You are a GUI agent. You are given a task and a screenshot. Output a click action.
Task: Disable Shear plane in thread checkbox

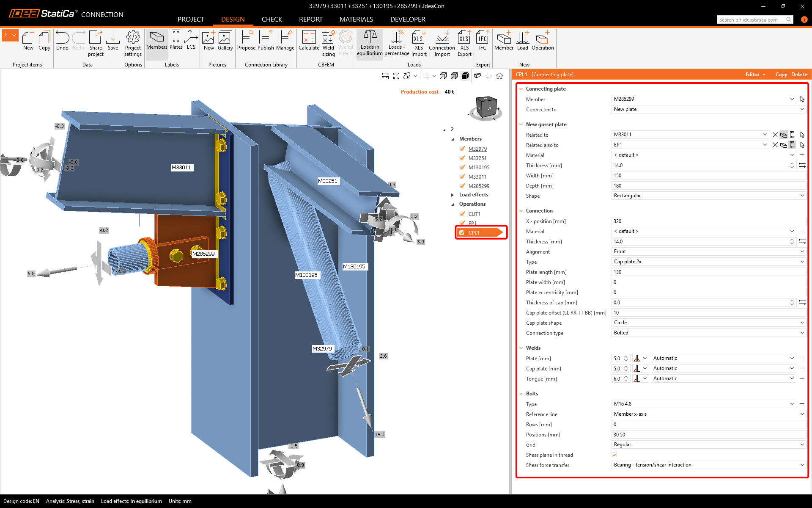[x=614, y=455]
